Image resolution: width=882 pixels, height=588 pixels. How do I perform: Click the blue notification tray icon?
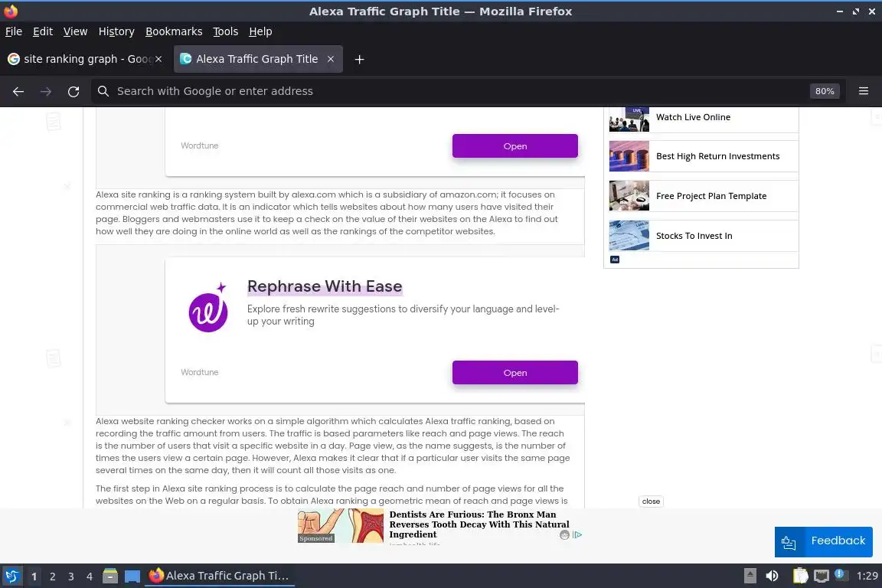coord(839,574)
